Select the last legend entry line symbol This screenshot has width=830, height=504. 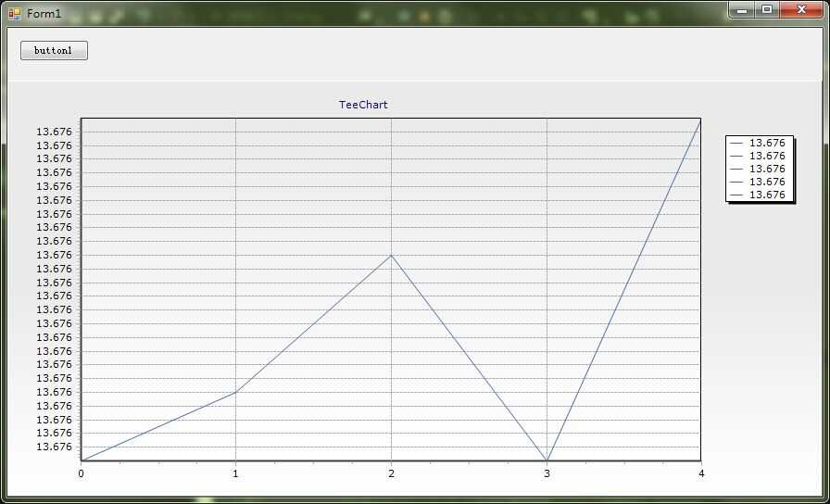click(736, 195)
